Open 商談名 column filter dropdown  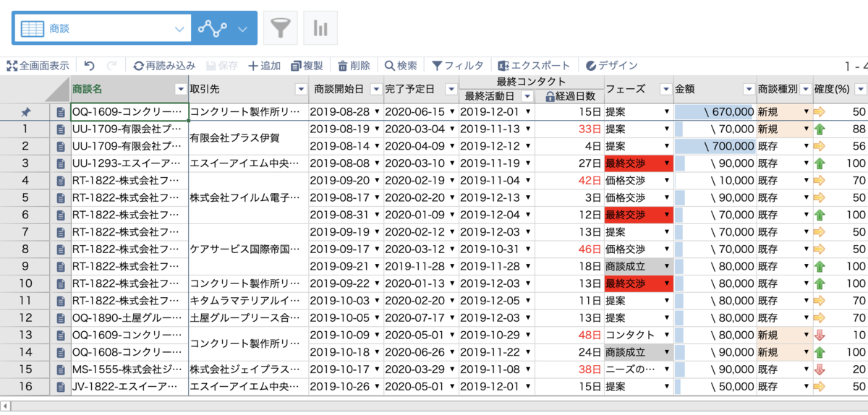coord(181,89)
